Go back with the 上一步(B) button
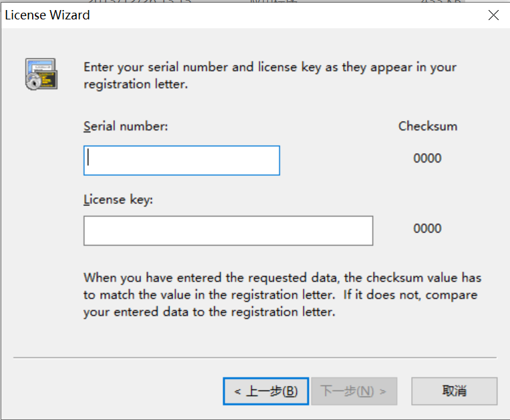This screenshot has height=420, width=510. (265, 391)
